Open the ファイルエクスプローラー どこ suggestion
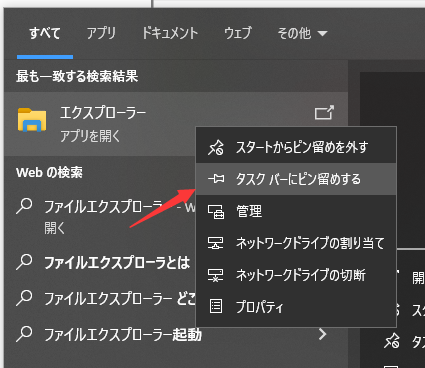This screenshot has width=425, height=368. click(x=120, y=299)
